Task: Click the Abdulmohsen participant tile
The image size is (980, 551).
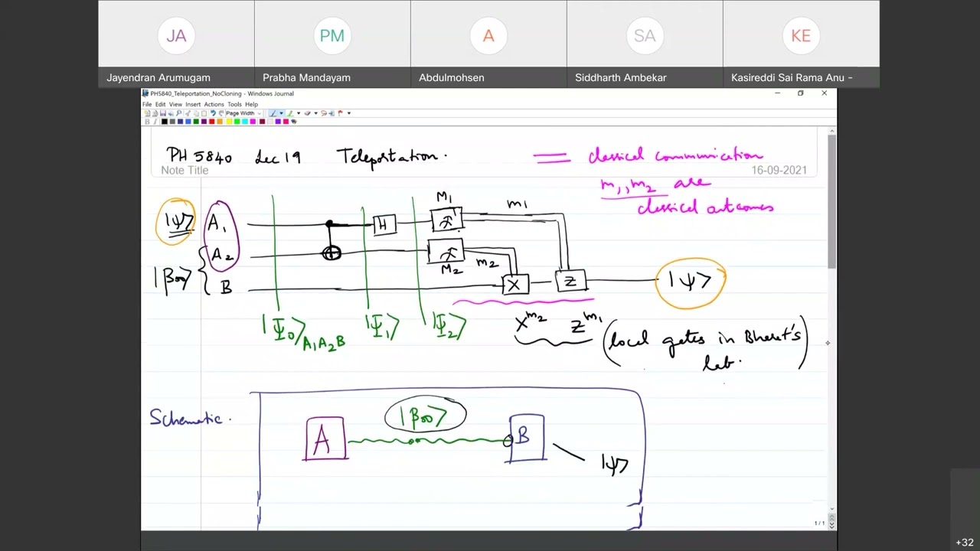Action: 488,44
